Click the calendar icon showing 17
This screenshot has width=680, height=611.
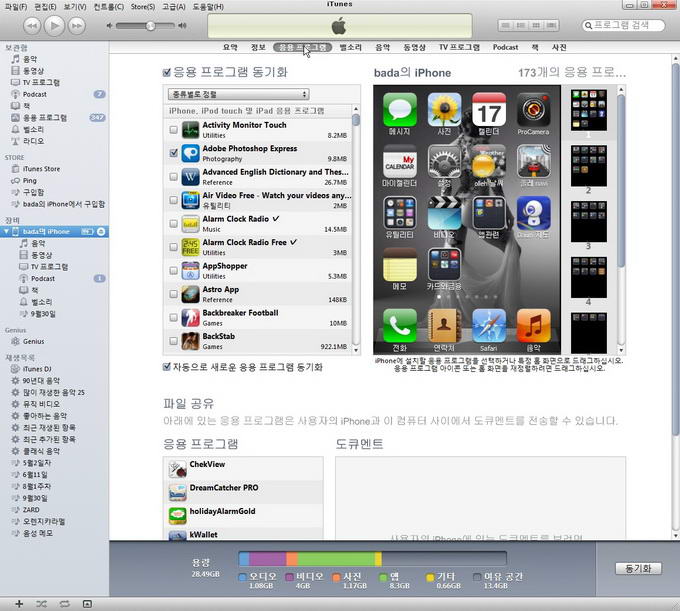coord(488,110)
